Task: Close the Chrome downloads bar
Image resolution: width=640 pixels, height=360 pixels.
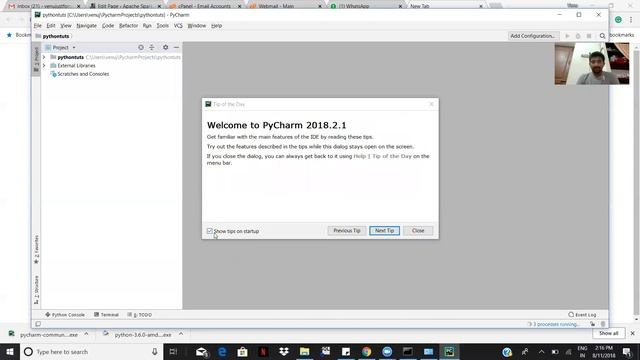Action: [633, 333]
